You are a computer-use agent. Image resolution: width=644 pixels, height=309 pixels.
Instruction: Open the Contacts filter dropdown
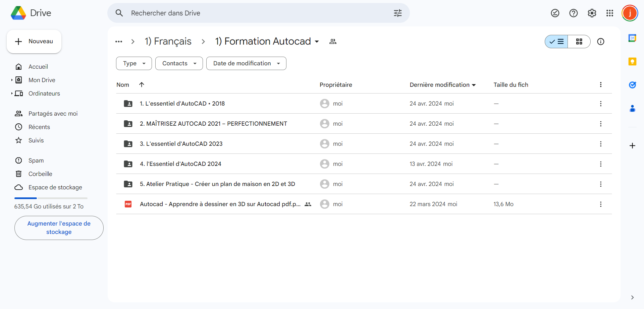click(179, 63)
